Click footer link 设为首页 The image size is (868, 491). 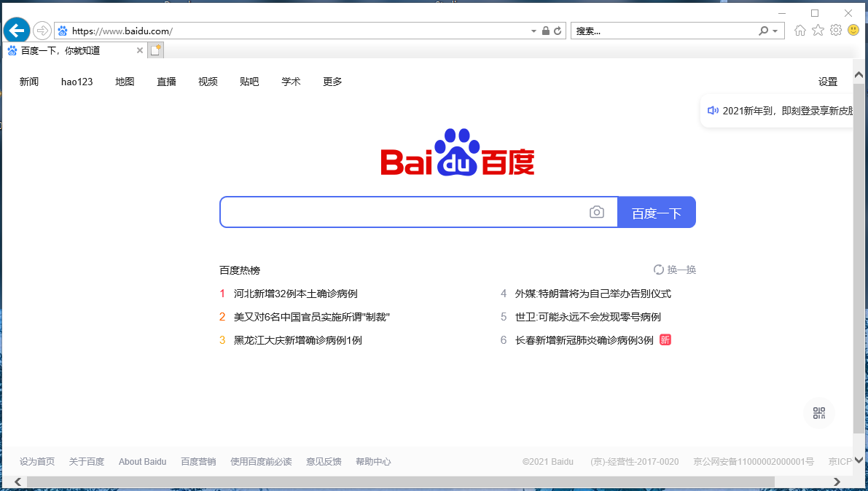(x=37, y=462)
